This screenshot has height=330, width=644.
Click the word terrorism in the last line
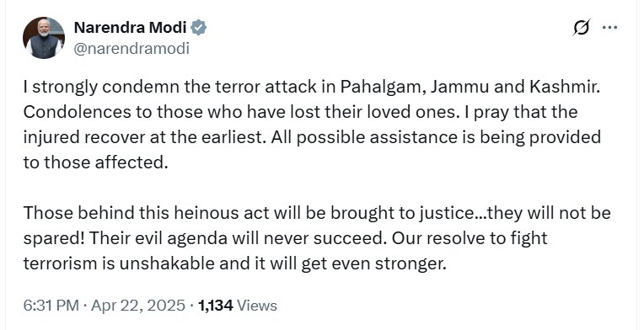[60, 263]
